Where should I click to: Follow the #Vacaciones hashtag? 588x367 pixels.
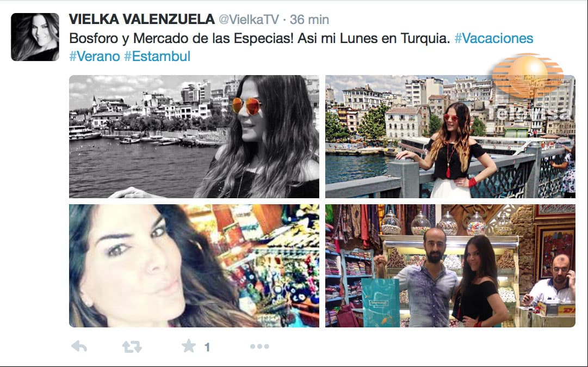[x=493, y=38]
